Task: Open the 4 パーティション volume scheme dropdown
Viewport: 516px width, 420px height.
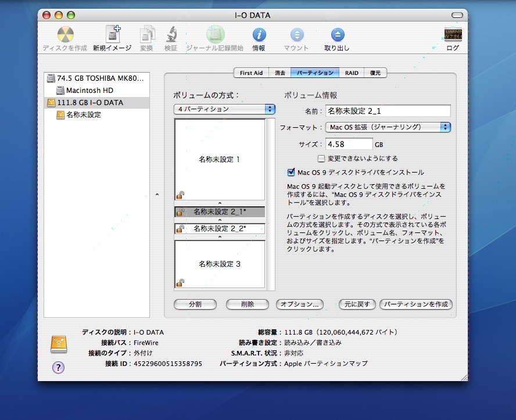Action: [224, 109]
